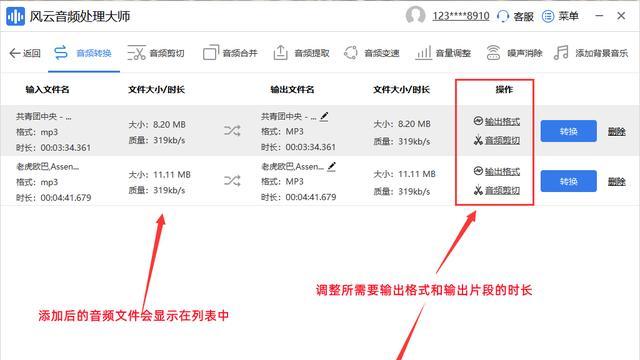Click input size text 8.20 MB
This screenshot has width=640, height=360.
(169, 124)
